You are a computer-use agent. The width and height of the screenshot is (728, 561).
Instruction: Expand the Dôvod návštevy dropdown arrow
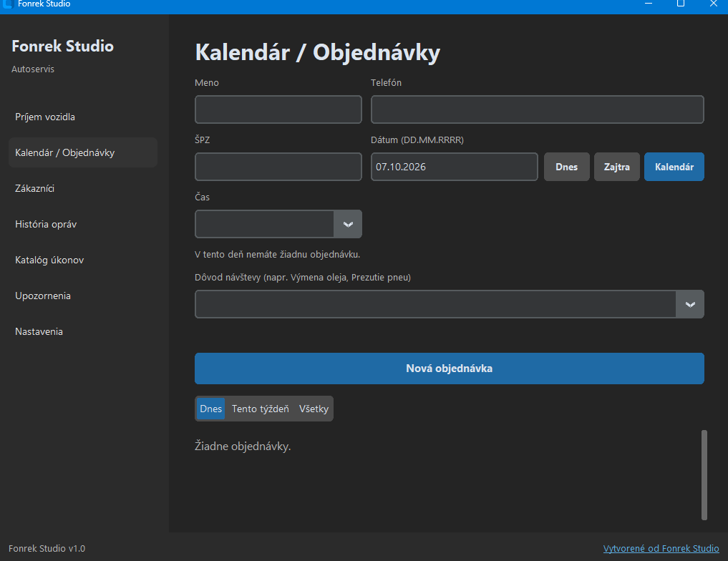pos(690,304)
